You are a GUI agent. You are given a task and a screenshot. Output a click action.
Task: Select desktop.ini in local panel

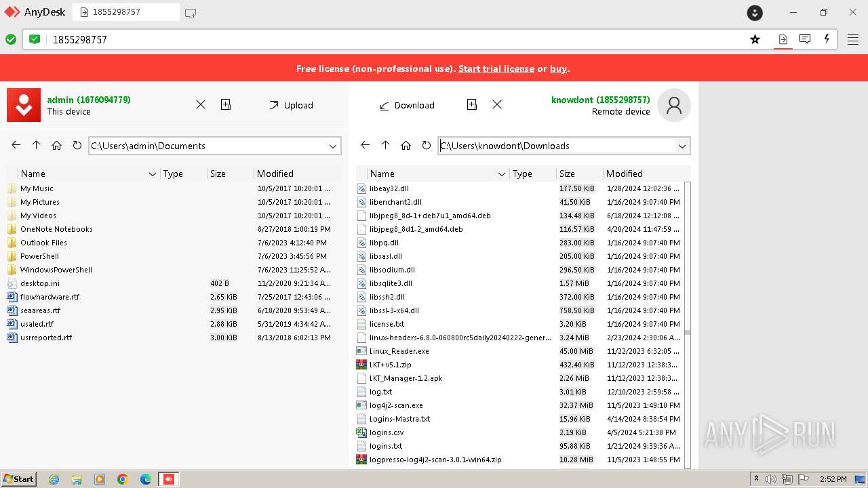click(x=40, y=283)
